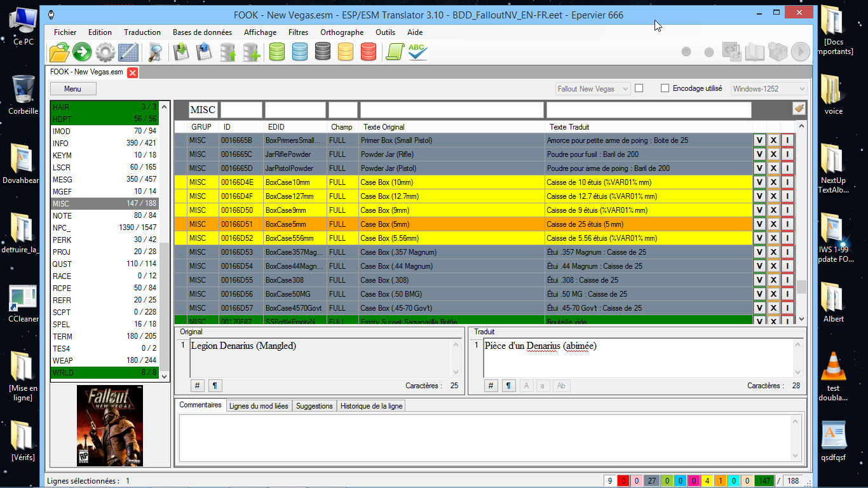
Task: Click the yellow status counter showing 4
Action: (707, 481)
